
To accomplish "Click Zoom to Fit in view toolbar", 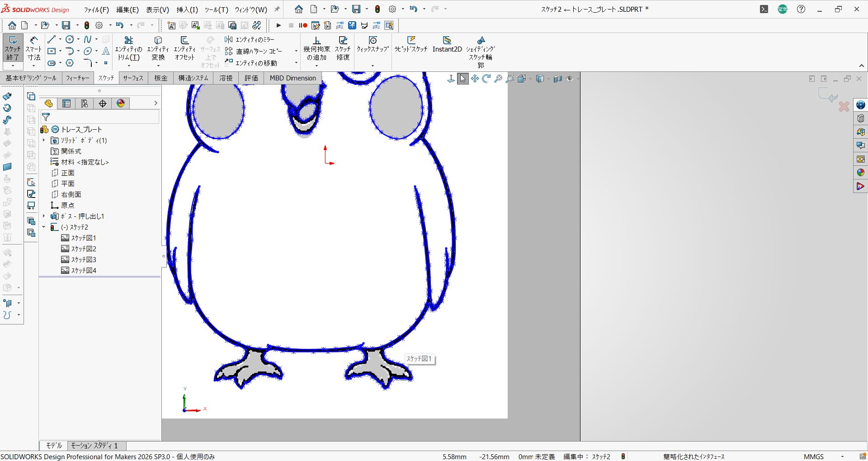I will [x=498, y=79].
